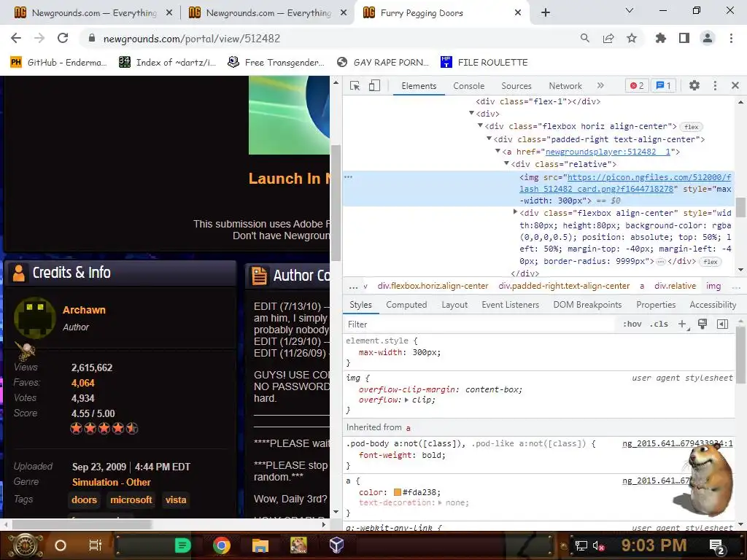This screenshot has width=747, height=560.
Task: Click the blue issues counter badge
Action: [664, 86]
